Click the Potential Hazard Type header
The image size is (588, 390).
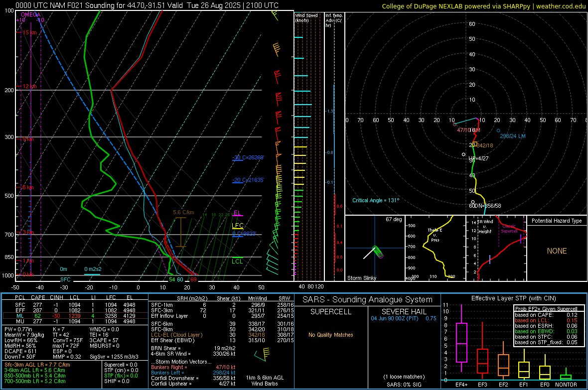click(557, 221)
